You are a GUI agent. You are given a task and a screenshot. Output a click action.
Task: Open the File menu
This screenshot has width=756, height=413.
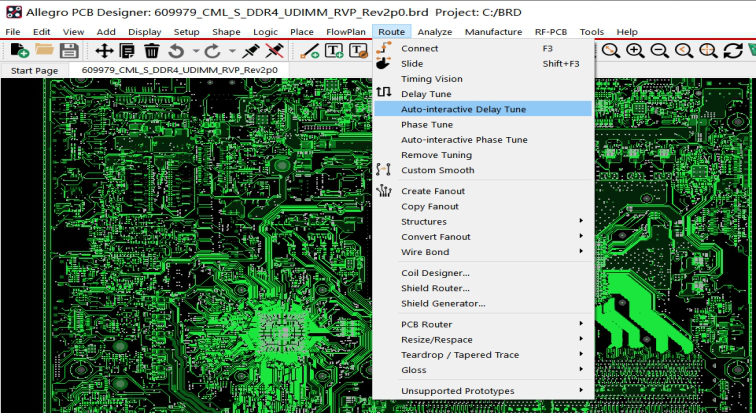[x=13, y=32]
